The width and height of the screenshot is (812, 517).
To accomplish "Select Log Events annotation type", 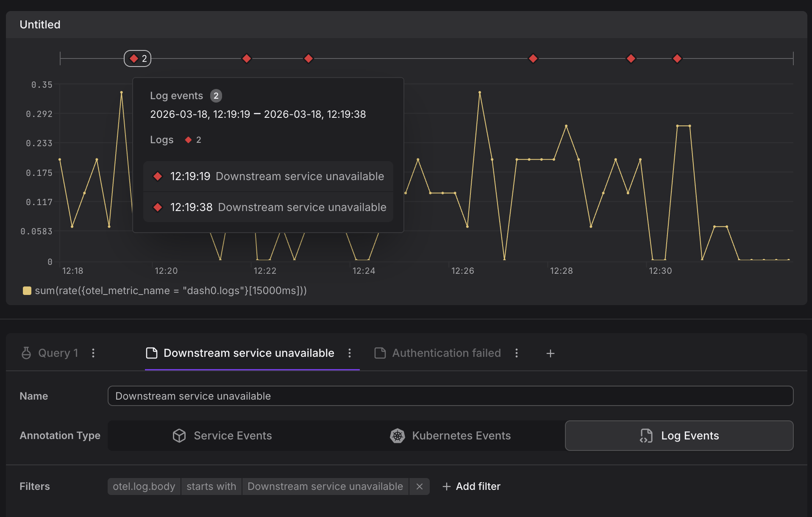I will [679, 436].
